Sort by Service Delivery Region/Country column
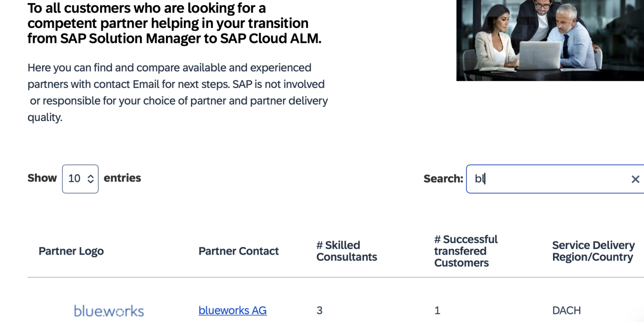Screen dimensions: 644x322 (x=593, y=251)
